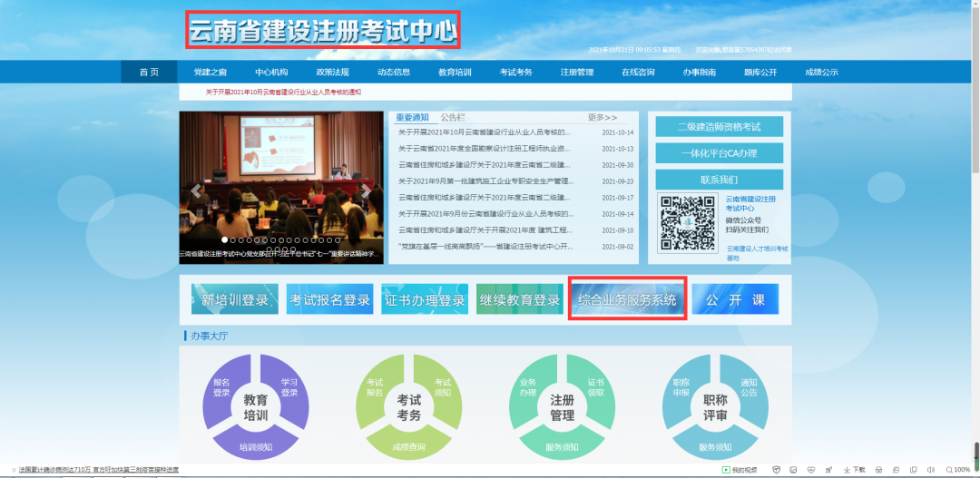Click the sound speaker icon in status bar
This screenshot has height=478, width=980.
tap(931, 470)
